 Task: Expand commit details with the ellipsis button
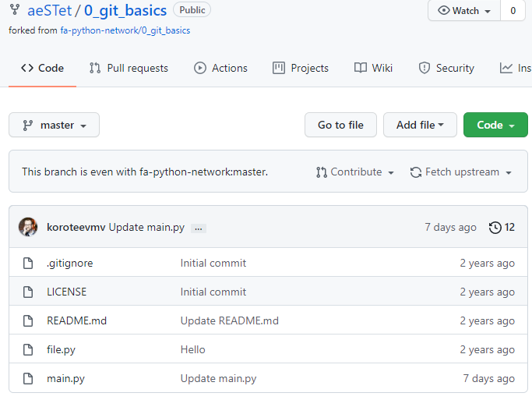(x=199, y=228)
